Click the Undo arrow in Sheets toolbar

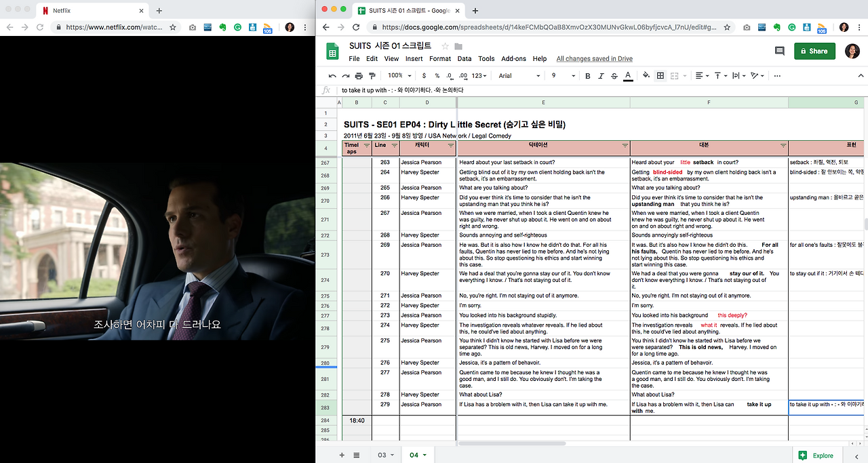point(332,76)
